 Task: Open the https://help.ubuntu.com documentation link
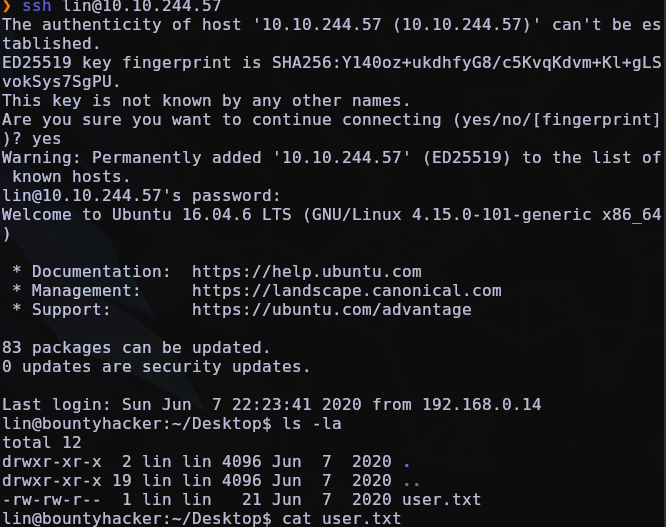point(307,271)
